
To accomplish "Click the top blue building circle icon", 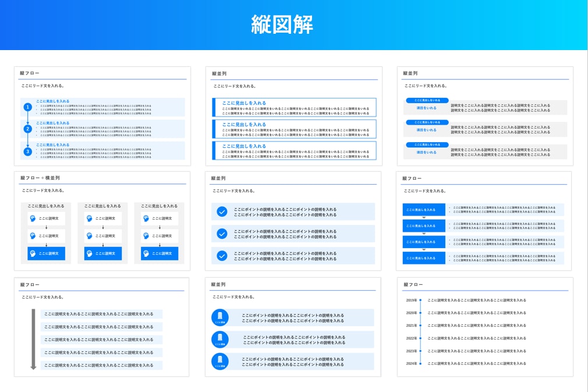I will coord(220,317).
